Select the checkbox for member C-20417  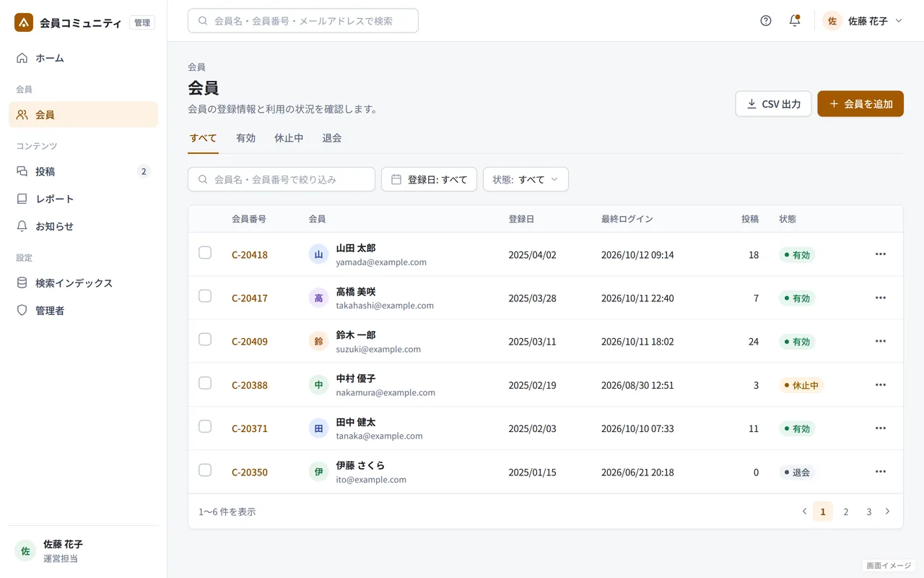tap(205, 296)
